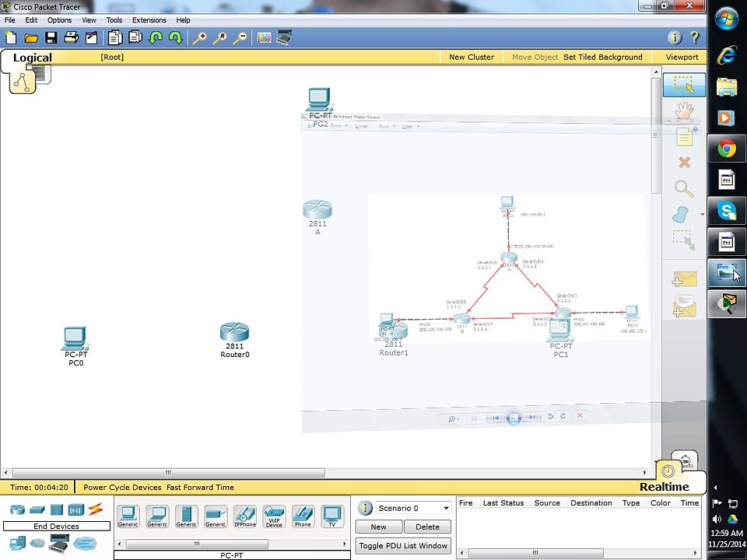
Task: Open the Extensions menu
Action: tap(149, 20)
